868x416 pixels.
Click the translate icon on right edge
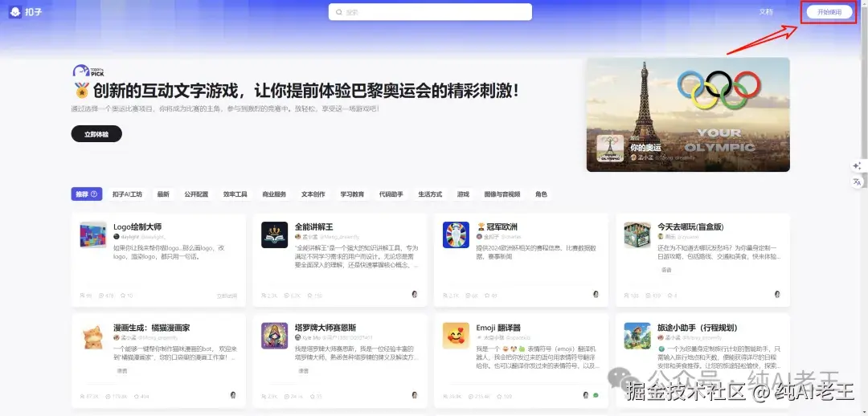857,181
